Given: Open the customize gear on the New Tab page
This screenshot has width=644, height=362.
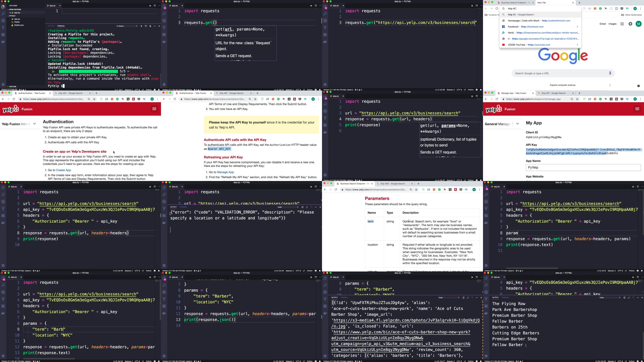Looking at the screenshot, I should point(639,86).
